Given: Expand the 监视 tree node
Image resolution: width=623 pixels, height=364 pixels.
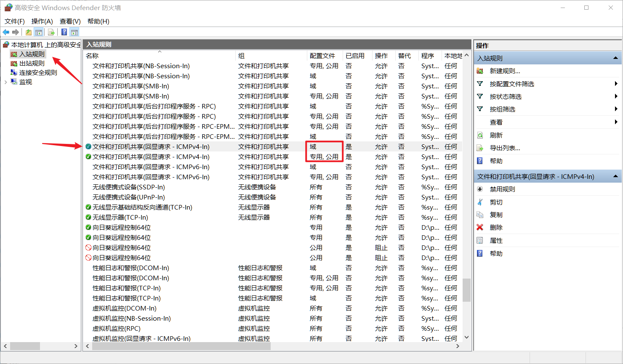Looking at the screenshot, I should pos(5,82).
